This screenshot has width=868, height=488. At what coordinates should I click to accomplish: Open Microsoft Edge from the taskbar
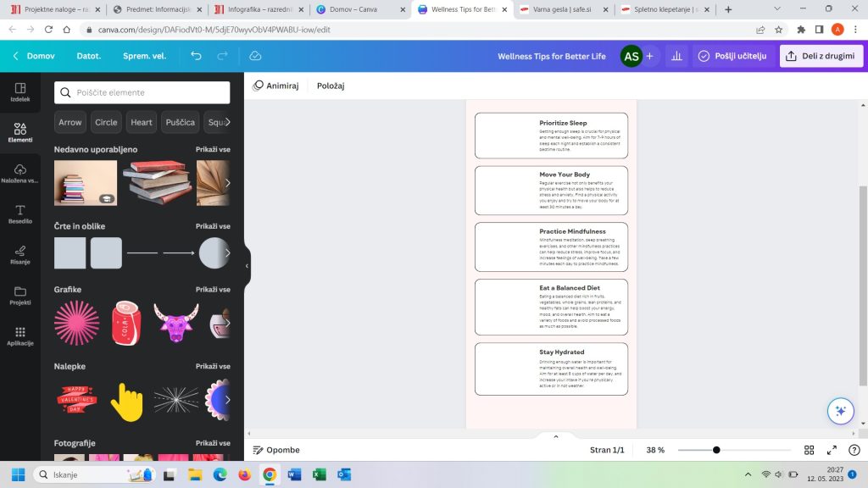[x=220, y=474]
